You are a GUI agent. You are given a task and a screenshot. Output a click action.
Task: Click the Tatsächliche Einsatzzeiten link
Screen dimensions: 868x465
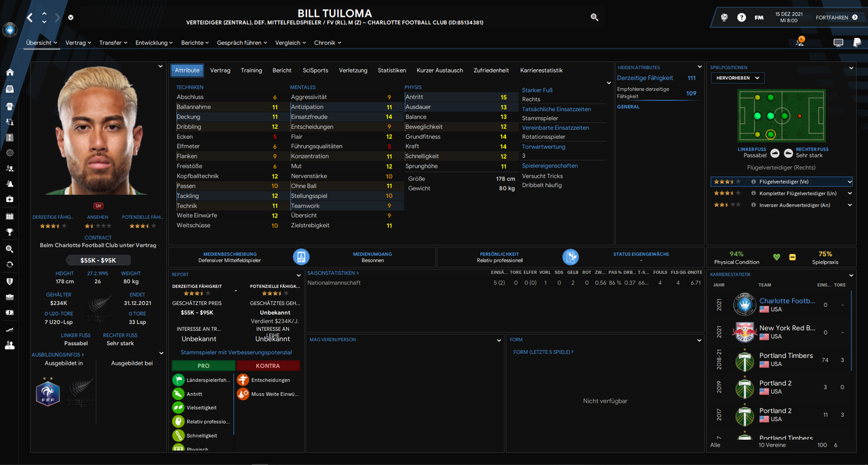pos(556,109)
